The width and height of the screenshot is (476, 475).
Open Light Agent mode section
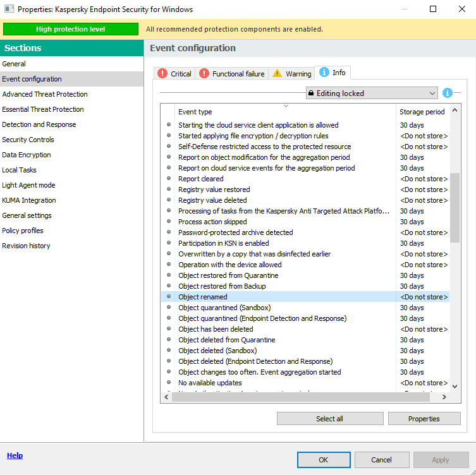pos(71,185)
